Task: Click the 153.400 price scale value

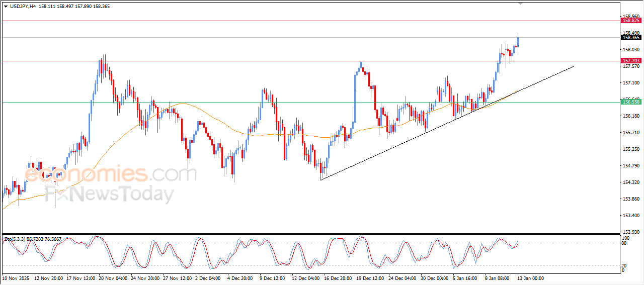Action: 631,216
